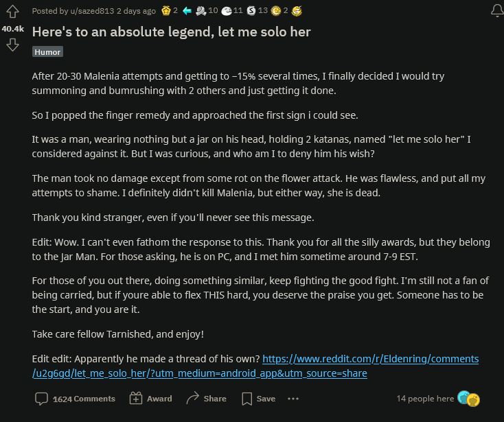This screenshot has height=422, width=504.
Task: Click the notification bell icon
Action: click(x=496, y=11)
